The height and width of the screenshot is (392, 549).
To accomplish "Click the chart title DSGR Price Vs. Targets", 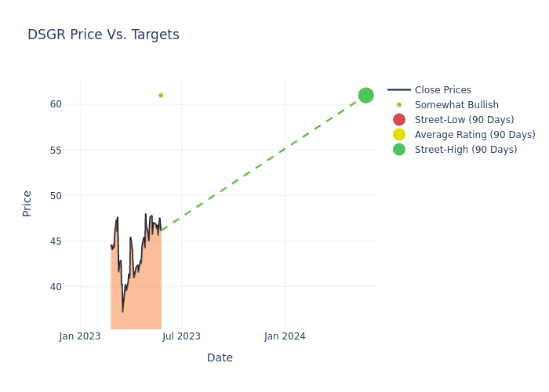I will pos(104,34).
